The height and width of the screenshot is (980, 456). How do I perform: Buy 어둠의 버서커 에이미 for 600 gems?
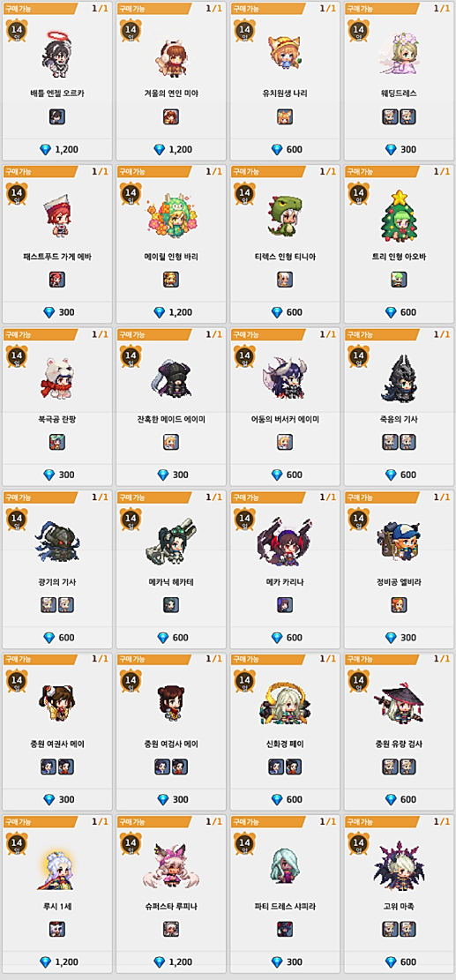285,475
